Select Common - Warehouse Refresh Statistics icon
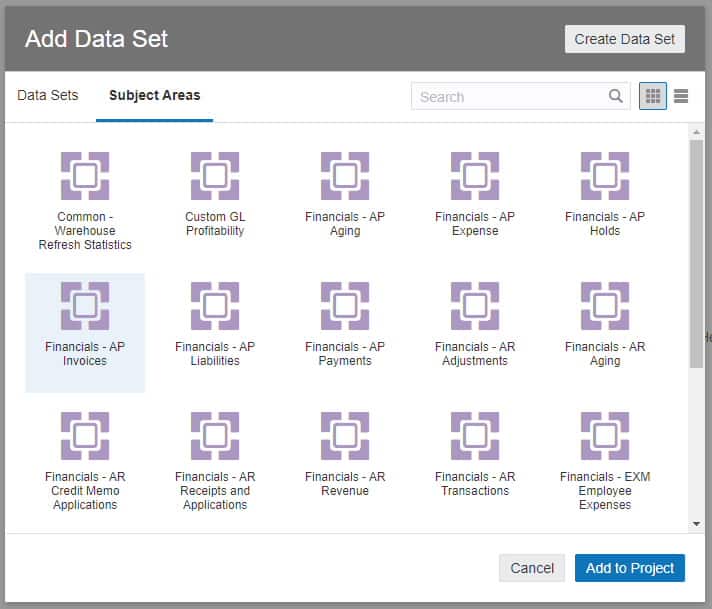Screen dimensions: 712x609 pyautogui.click(x=85, y=176)
